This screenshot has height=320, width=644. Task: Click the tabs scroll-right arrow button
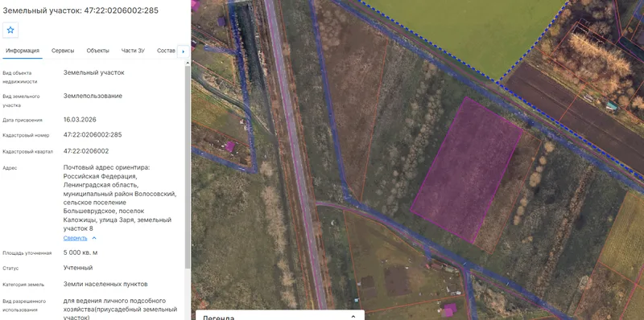tap(183, 51)
